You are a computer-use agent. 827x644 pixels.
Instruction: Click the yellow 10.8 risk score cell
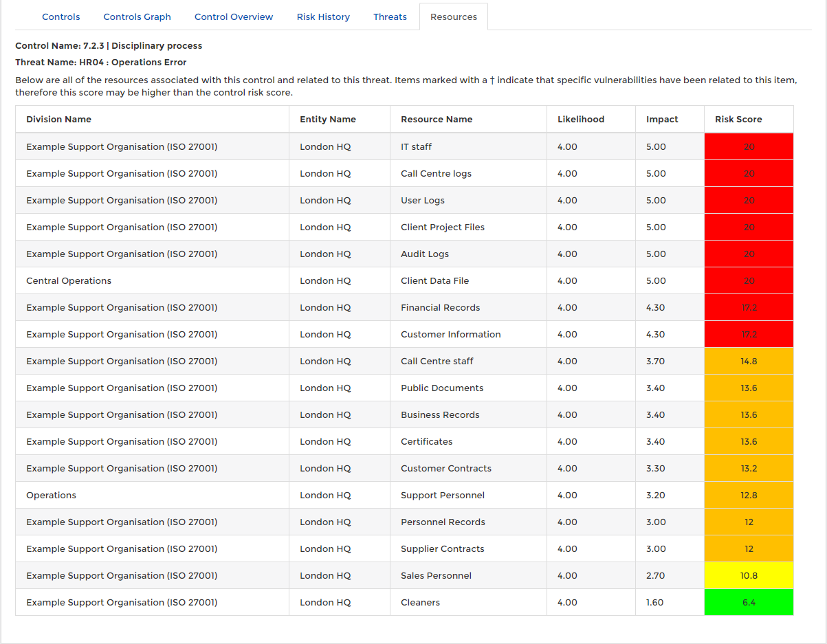[x=749, y=576]
